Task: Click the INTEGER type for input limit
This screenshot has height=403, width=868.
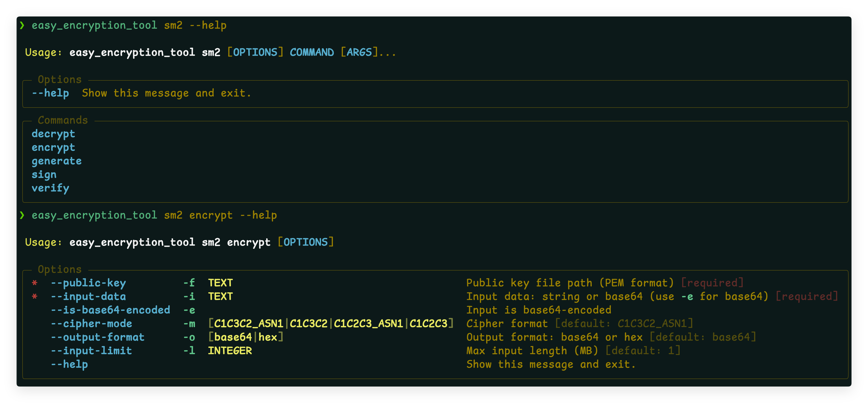Action: click(x=230, y=351)
